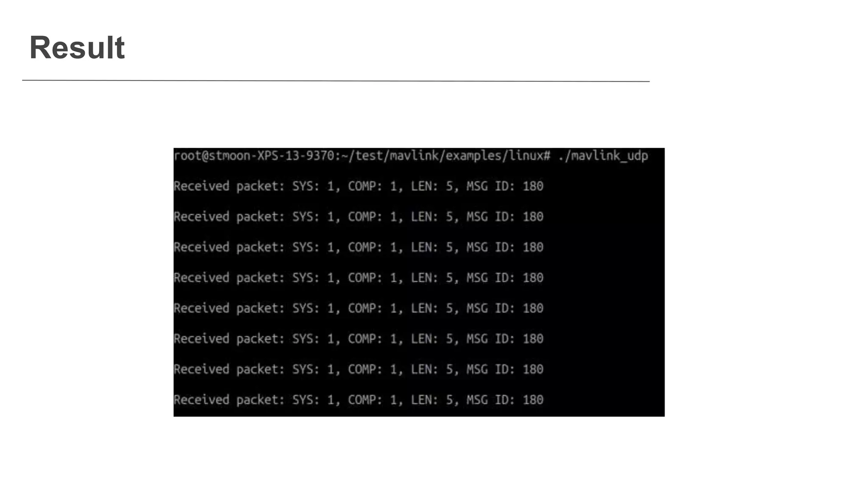The image size is (868, 488).
Task: Click the second "Received packet" output line
Action: pyautogui.click(x=359, y=217)
